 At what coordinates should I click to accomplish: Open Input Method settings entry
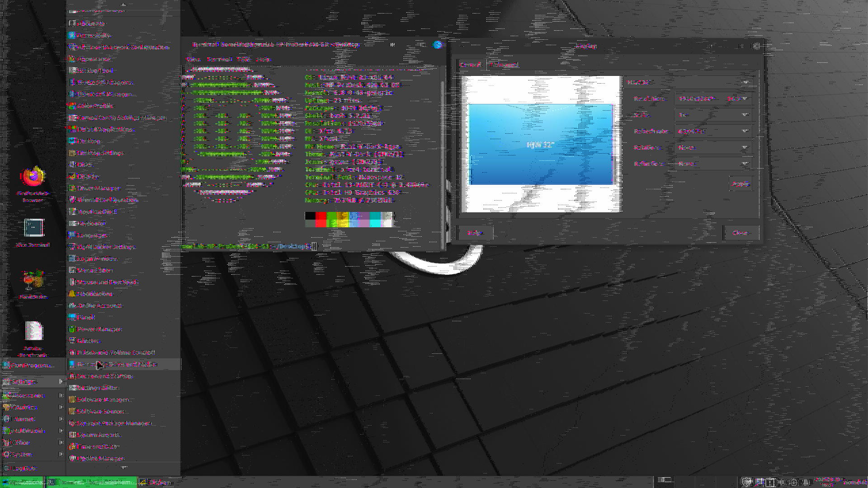coord(123,211)
